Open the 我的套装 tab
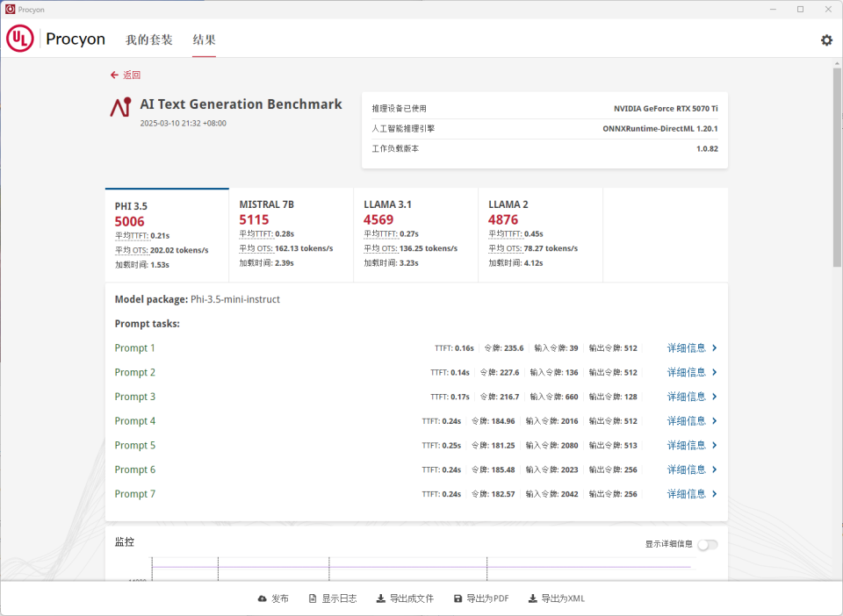The image size is (843, 616). pos(149,39)
